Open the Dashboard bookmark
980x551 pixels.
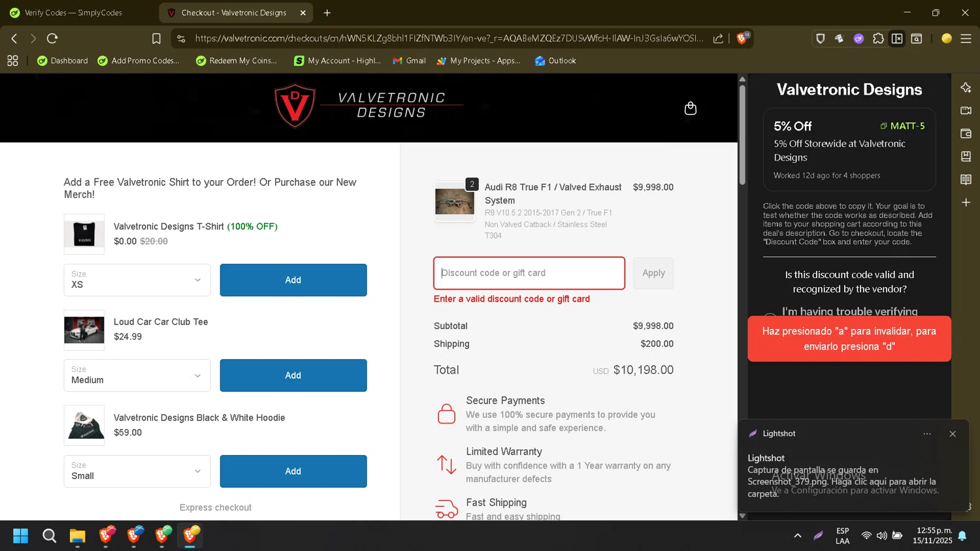[63, 61]
